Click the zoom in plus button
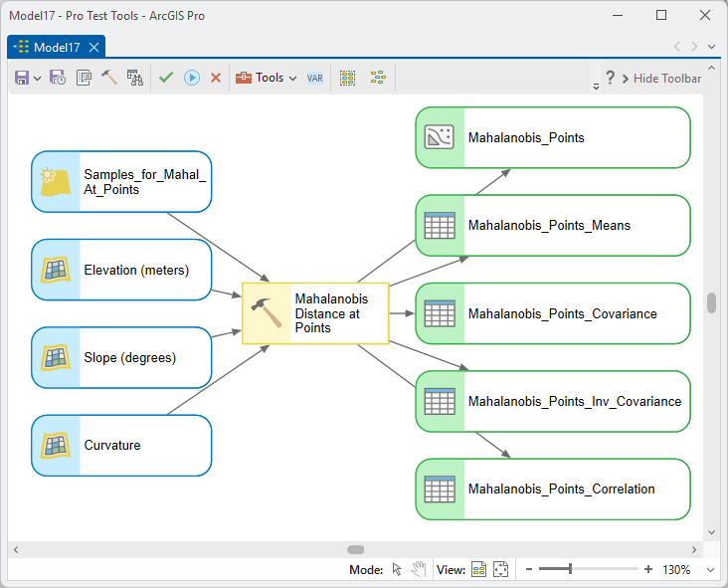 tap(648, 569)
